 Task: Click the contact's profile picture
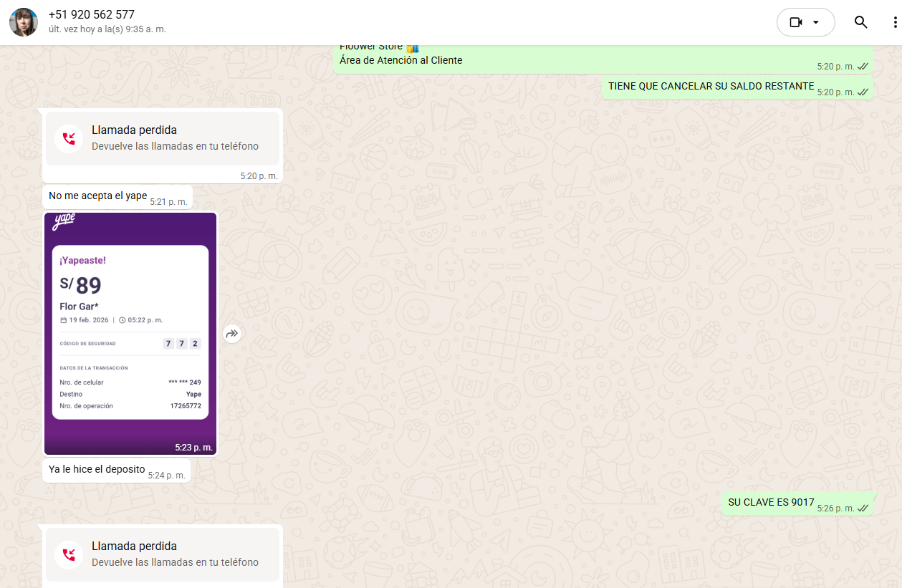point(24,22)
